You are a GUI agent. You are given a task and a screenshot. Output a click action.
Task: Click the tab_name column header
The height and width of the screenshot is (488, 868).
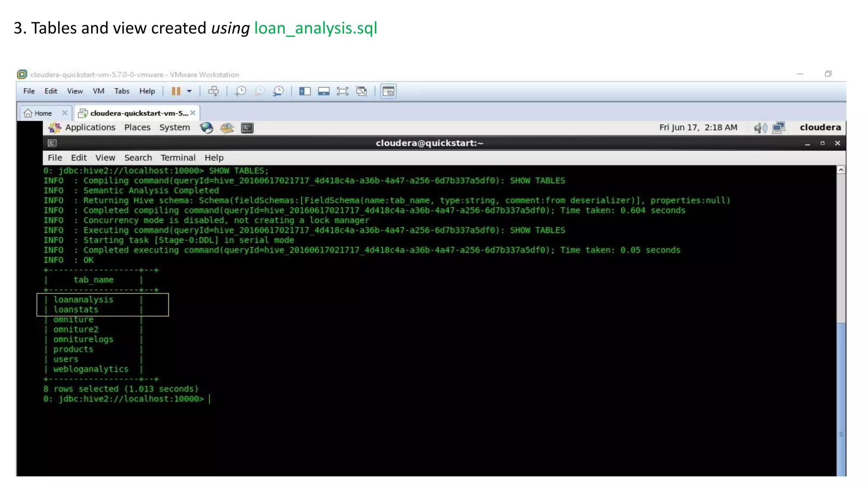(94, 280)
